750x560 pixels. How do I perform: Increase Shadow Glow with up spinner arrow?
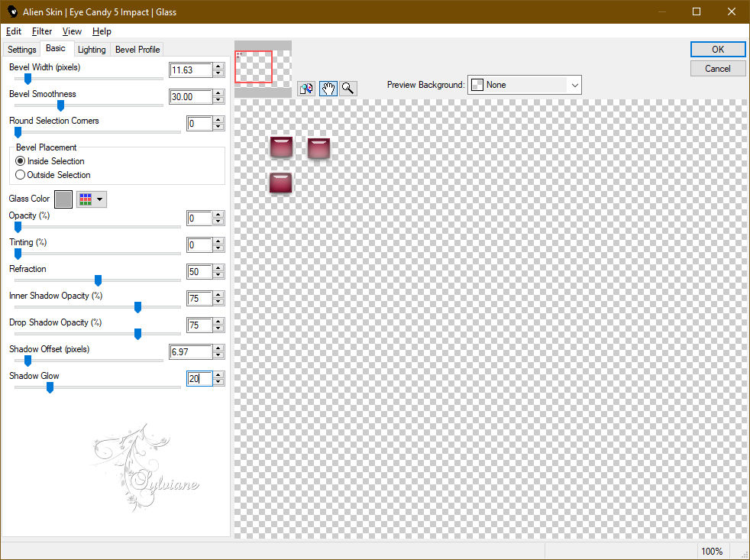[218, 375]
